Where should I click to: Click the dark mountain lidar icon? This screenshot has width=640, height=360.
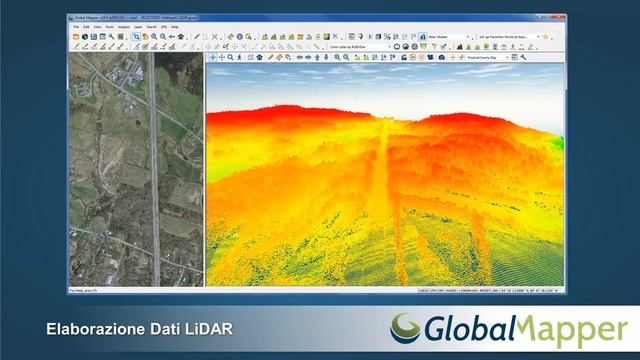[x=460, y=47]
